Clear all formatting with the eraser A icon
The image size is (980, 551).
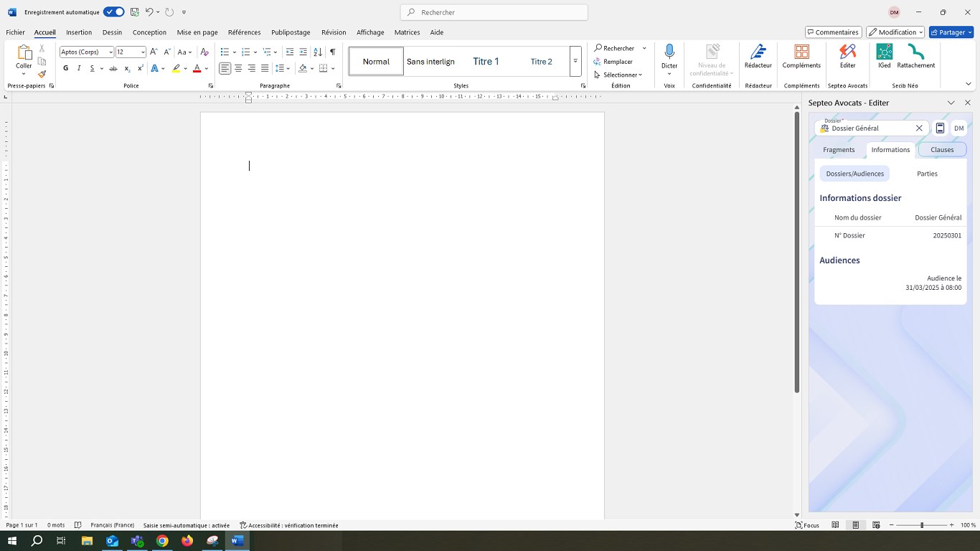pyautogui.click(x=204, y=52)
